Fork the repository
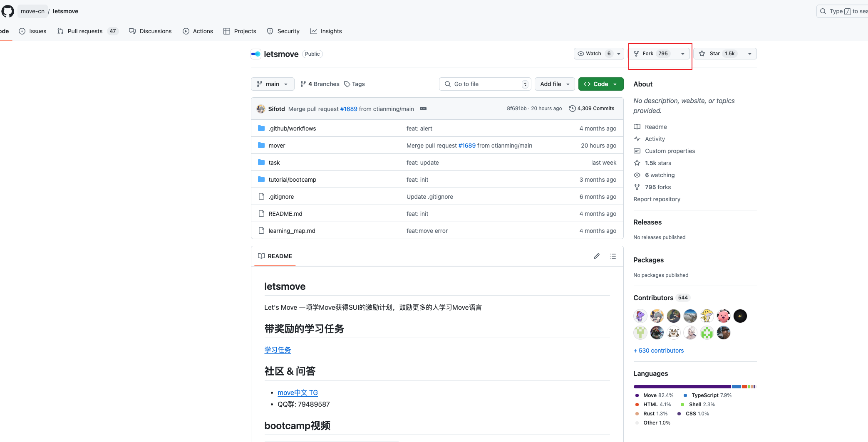The height and width of the screenshot is (442, 868). click(x=652, y=54)
